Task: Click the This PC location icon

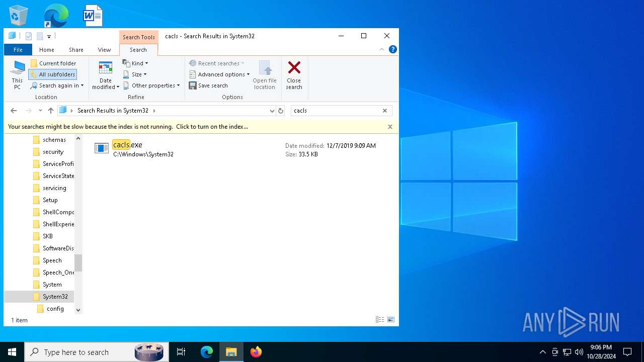Action: (18, 75)
